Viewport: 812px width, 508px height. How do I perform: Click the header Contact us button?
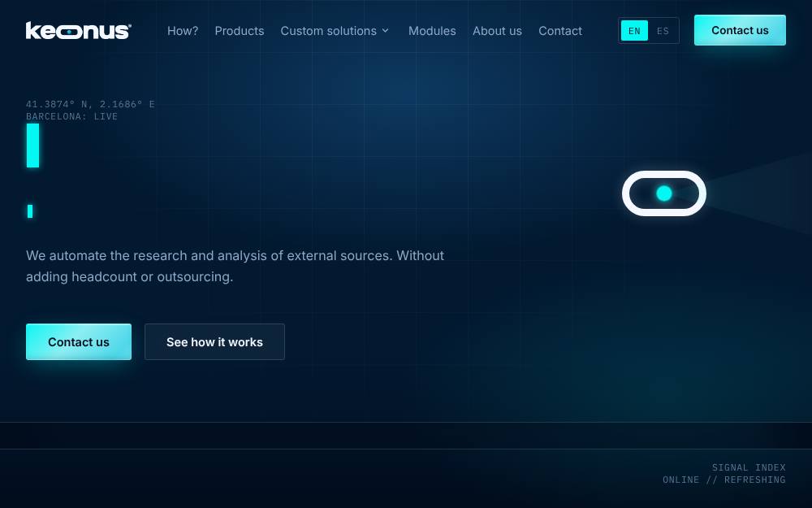coord(740,30)
